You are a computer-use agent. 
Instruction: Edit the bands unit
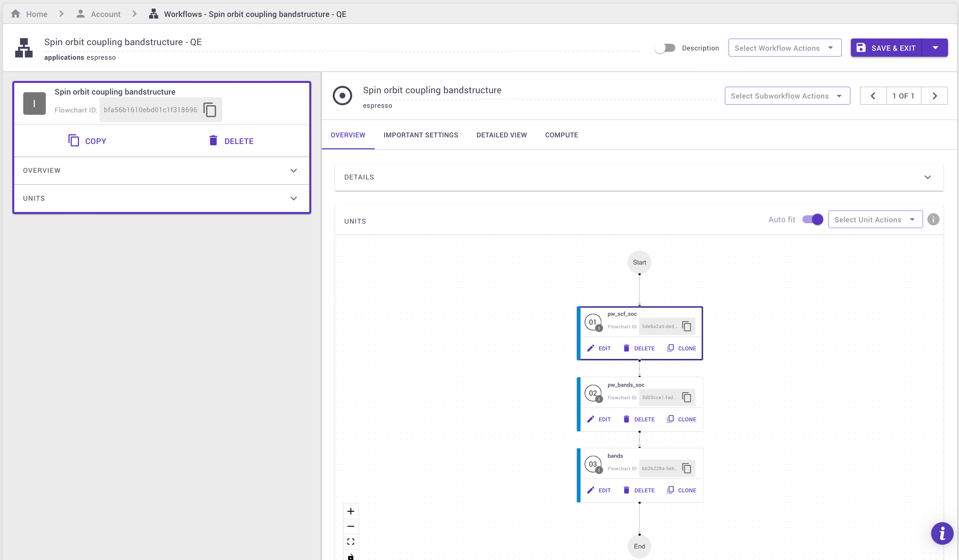pos(599,490)
